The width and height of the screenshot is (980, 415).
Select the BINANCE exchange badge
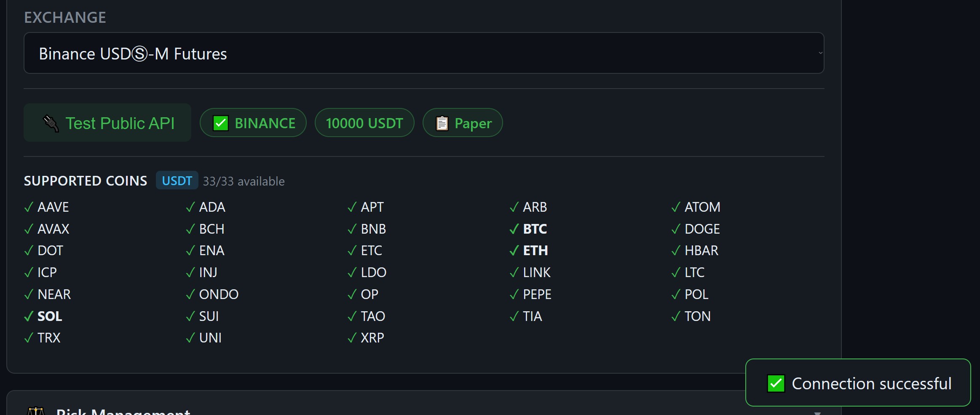[253, 123]
